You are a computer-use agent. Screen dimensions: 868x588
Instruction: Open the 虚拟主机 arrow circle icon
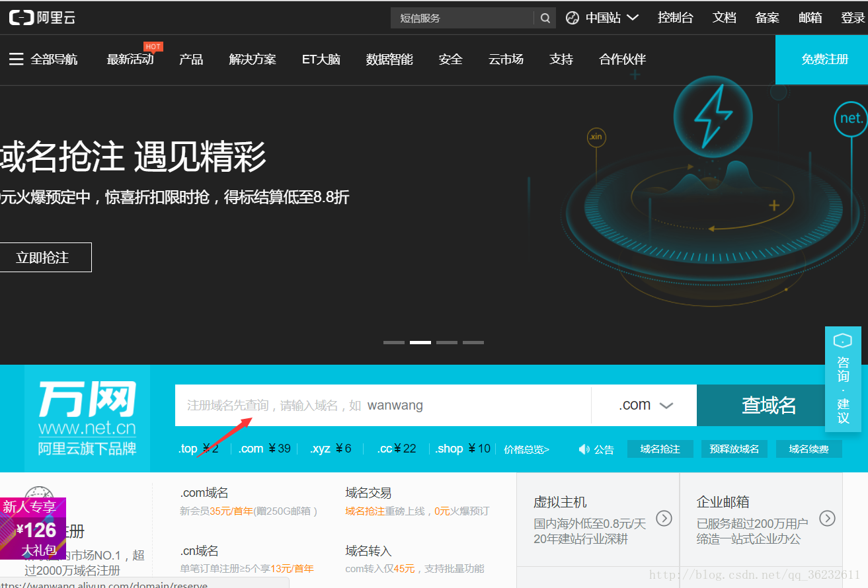(x=664, y=518)
